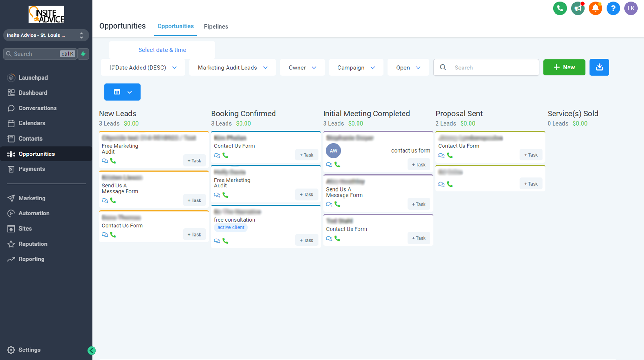Click the phone icon on the free consultation card
Image resolution: width=644 pixels, height=360 pixels.
[x=225, y=241]
